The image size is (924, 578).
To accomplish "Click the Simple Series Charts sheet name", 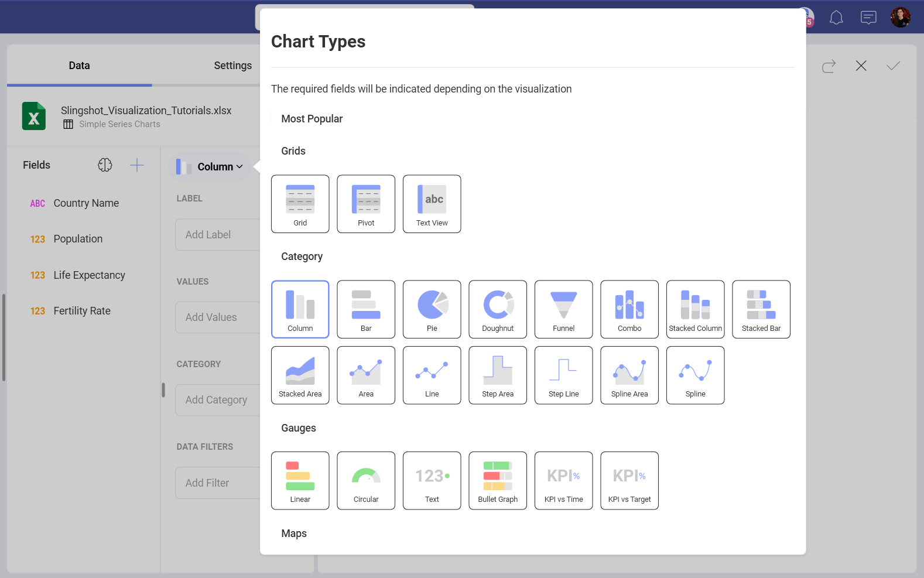I will tap(119, 124).
